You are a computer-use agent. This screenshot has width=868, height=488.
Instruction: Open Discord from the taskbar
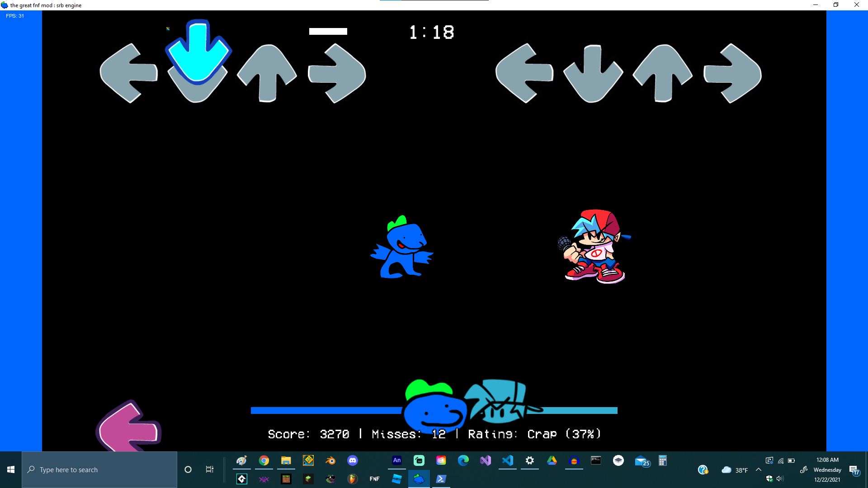tap(353, 461)
